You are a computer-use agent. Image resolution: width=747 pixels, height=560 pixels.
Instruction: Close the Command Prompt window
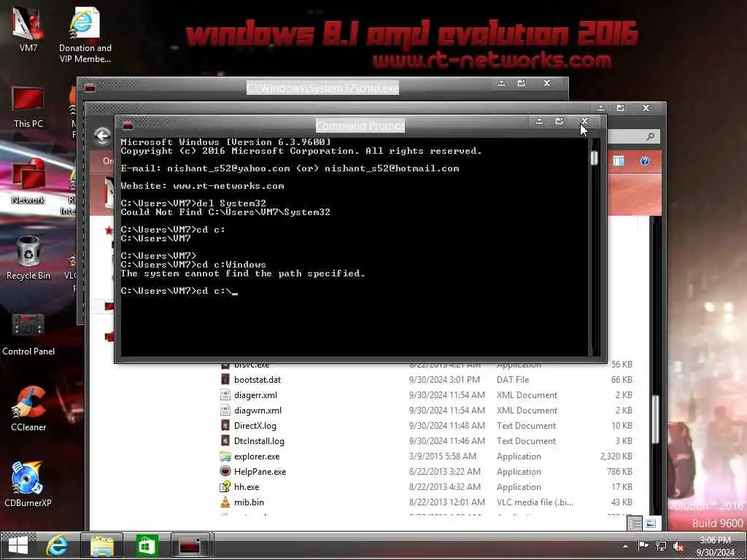point(584,122)
